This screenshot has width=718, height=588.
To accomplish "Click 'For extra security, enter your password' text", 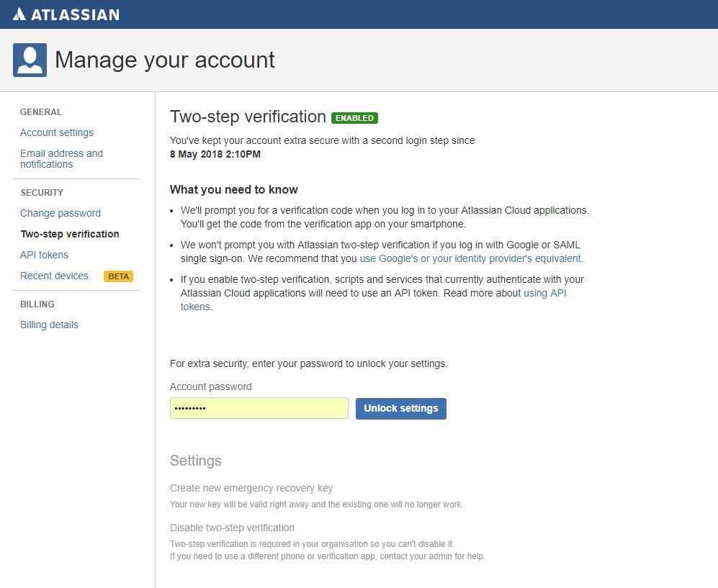I will tap(309, 363).
